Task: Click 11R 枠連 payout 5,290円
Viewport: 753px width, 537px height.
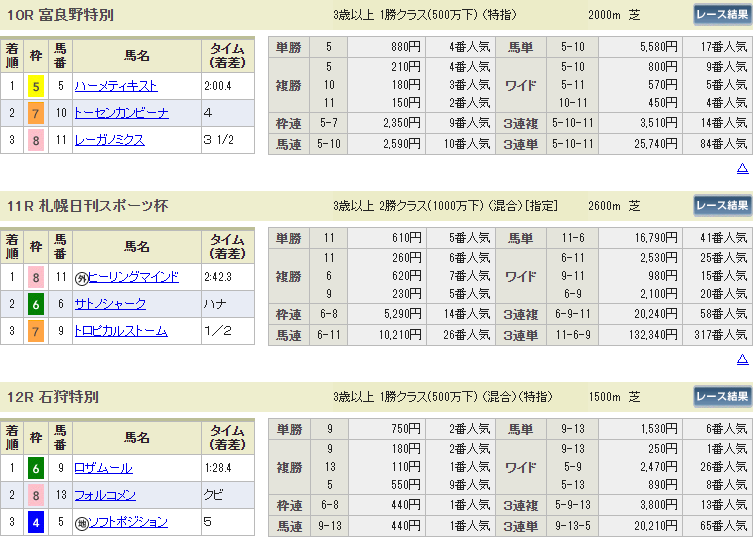Action: click(x=402, y=314)
